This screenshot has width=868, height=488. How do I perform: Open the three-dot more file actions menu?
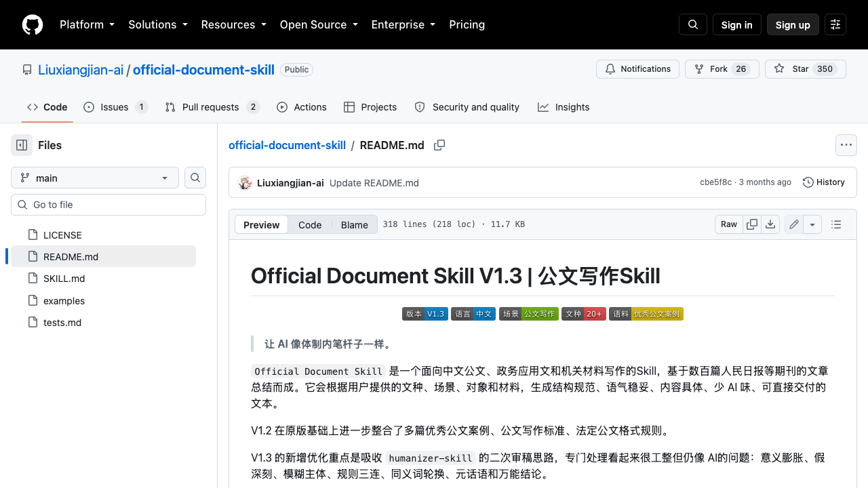[846, 145]
